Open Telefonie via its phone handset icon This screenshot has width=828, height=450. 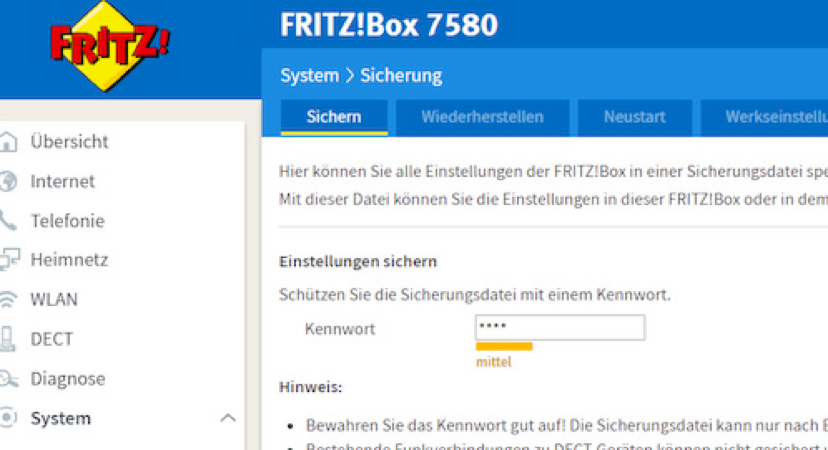click(8, 221)
